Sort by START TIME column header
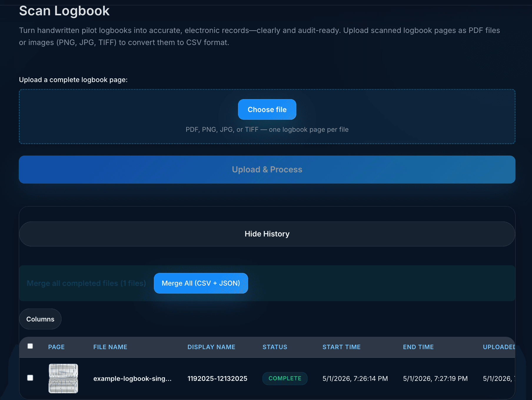The height and width of the screenshot is (400, 532). [341, 347]
